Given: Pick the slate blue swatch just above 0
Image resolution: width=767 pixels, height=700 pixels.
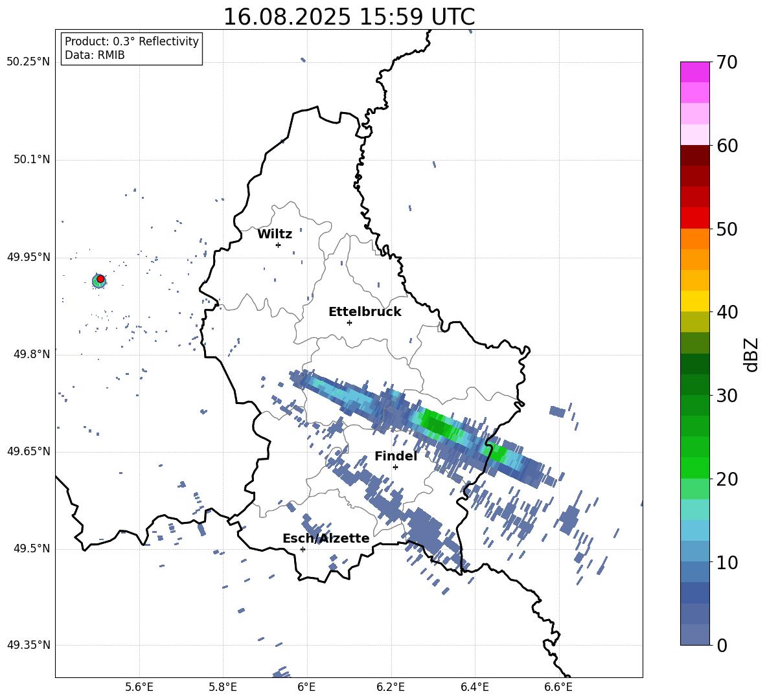Looking at the screenshot, I should pyautogui.click(x=695, y=635).
